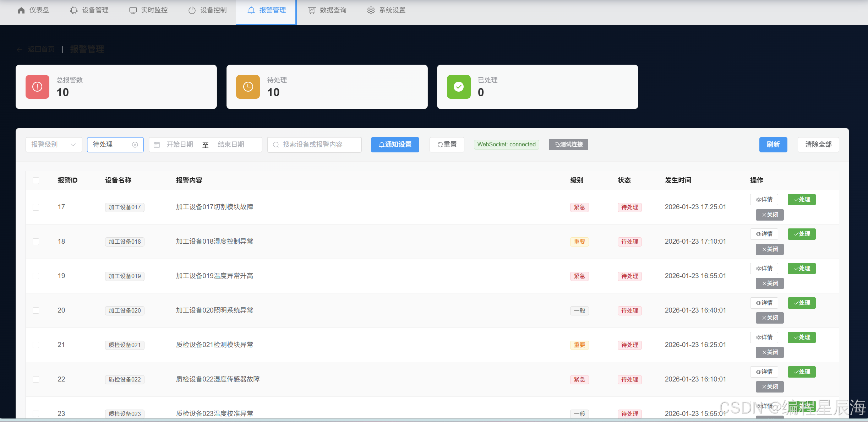The image size is (868, 422).
Task: Open the 开始日期 date picker
Action: [180, 145]
